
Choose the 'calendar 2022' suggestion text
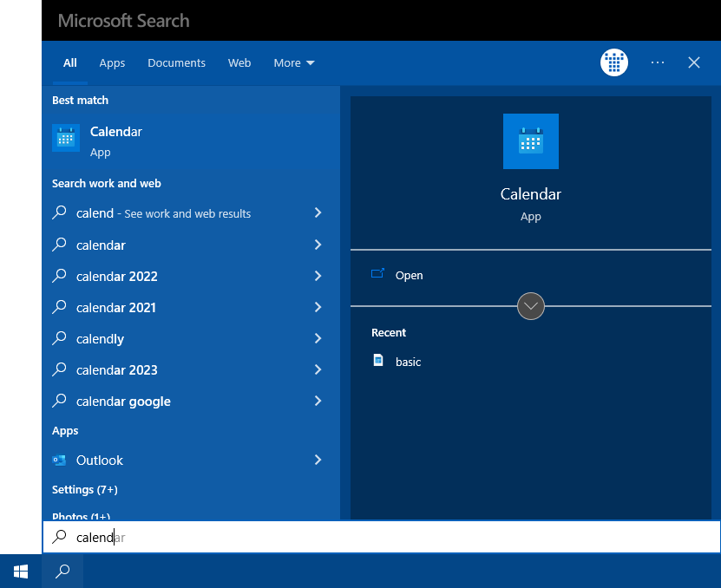117,277
